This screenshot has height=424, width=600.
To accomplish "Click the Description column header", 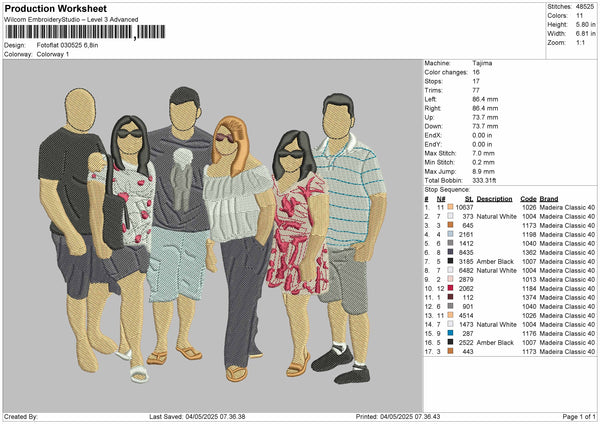I will [x=494, y=198].
